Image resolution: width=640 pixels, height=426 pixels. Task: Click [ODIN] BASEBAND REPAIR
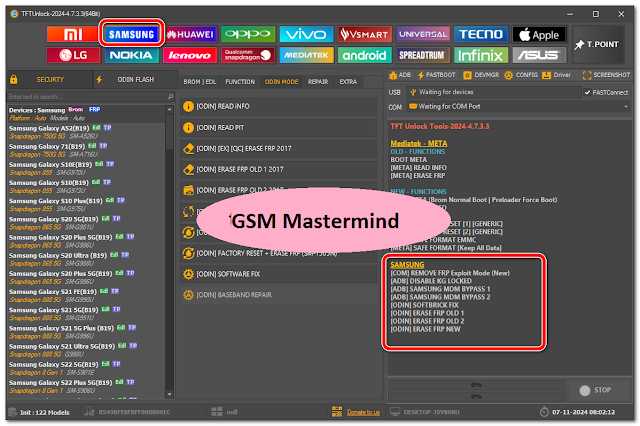278,295
